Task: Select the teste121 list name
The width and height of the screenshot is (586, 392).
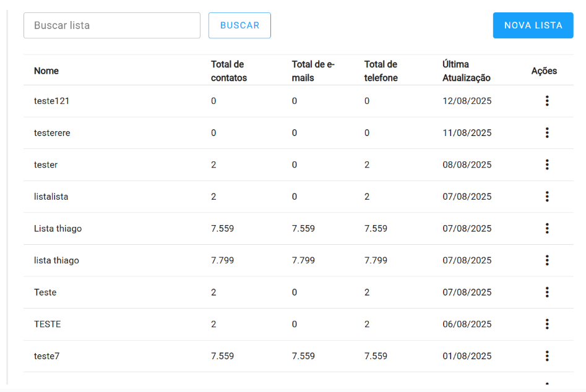Action: [51, 101]
